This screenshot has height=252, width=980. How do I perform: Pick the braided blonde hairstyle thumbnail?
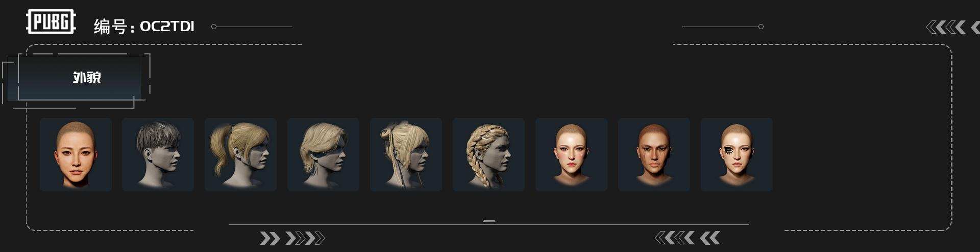click(488, 154)
